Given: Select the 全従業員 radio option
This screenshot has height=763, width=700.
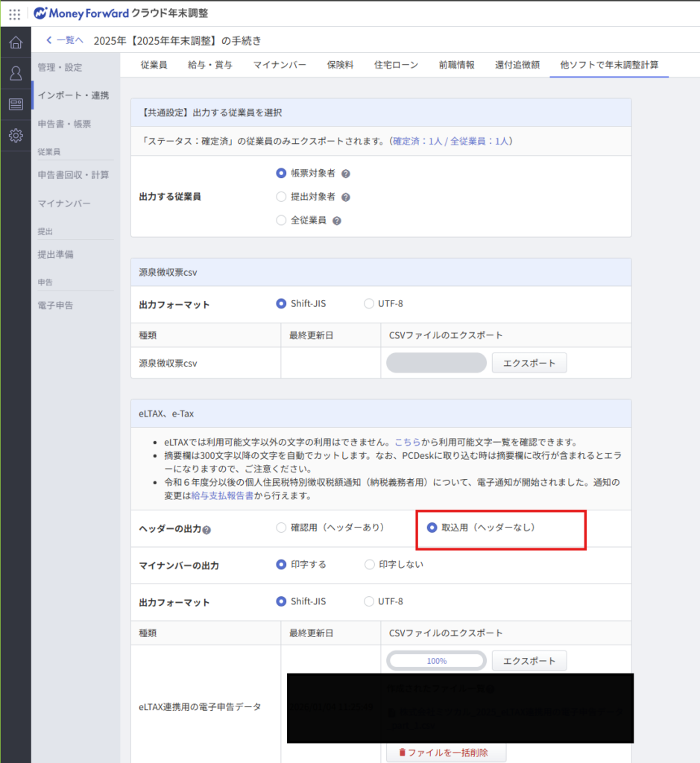Looking at the screenshot, I should [281, 221].
